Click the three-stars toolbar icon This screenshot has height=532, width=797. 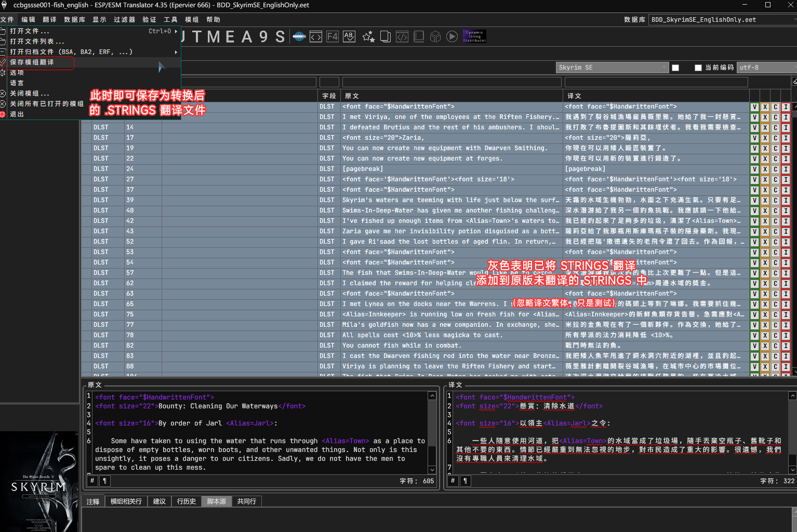[368, 36]
